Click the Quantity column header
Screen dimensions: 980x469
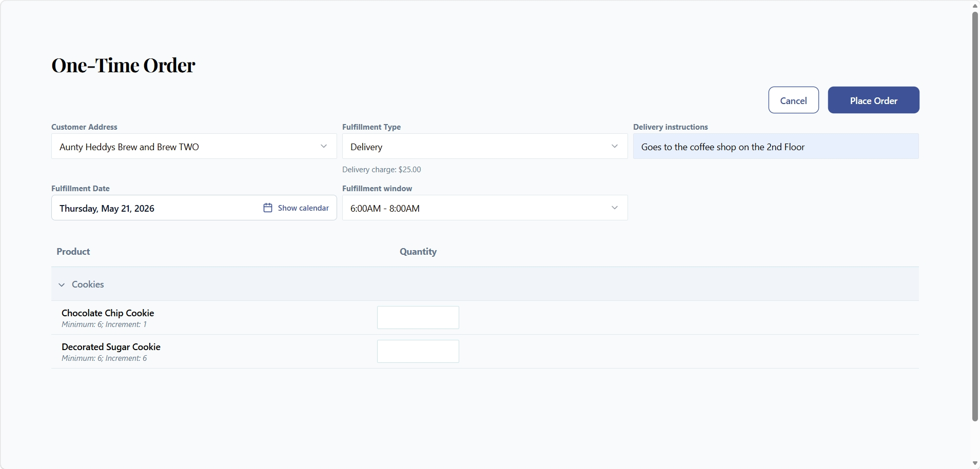click(418, 252)
